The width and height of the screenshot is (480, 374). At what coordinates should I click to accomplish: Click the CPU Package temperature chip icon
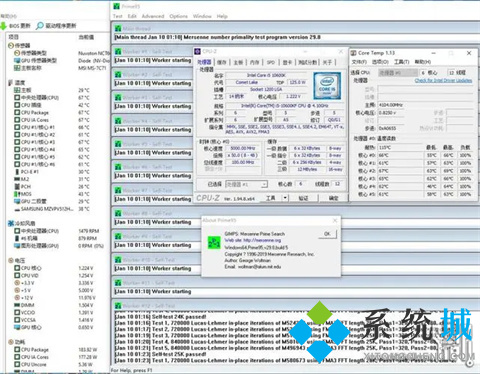tap(17, 112)
